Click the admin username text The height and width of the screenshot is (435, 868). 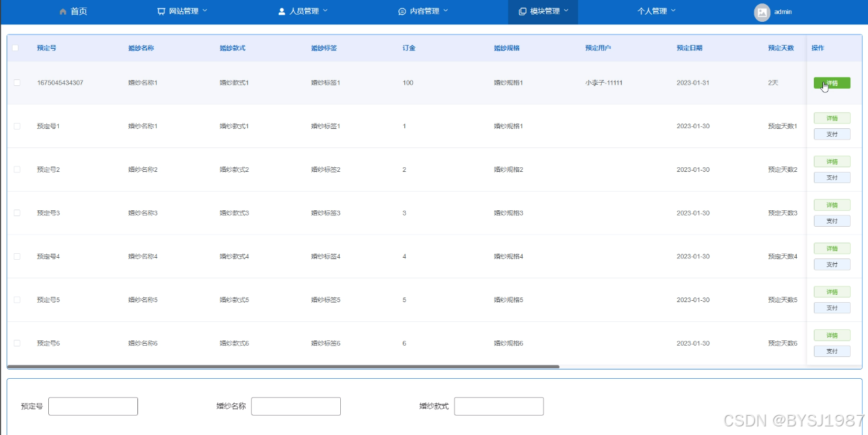(783, 12)
